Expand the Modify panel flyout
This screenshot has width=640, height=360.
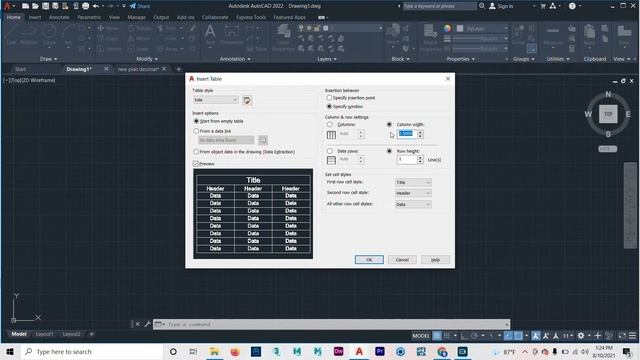click(147, 59)
